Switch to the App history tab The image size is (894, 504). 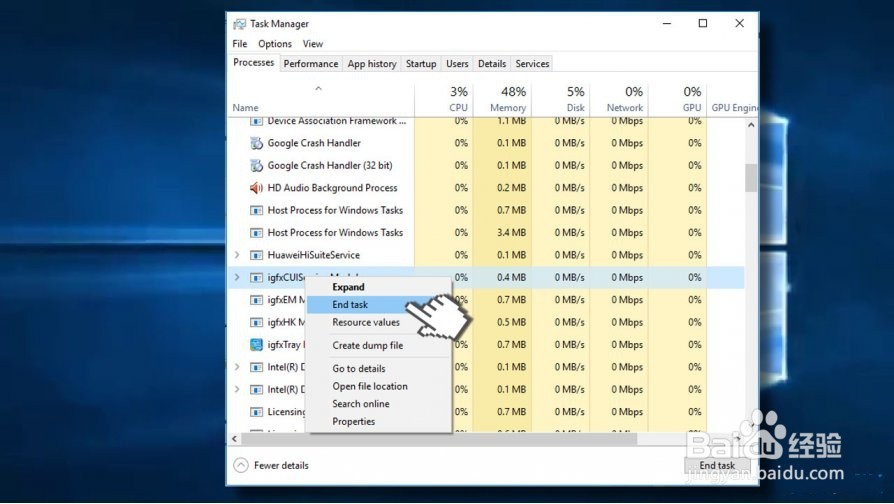click(372, 64)
